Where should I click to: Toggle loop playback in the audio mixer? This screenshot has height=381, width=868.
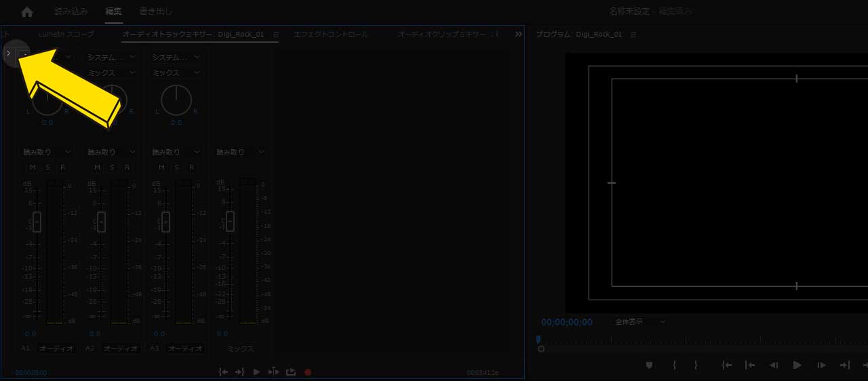pos(291,372)
